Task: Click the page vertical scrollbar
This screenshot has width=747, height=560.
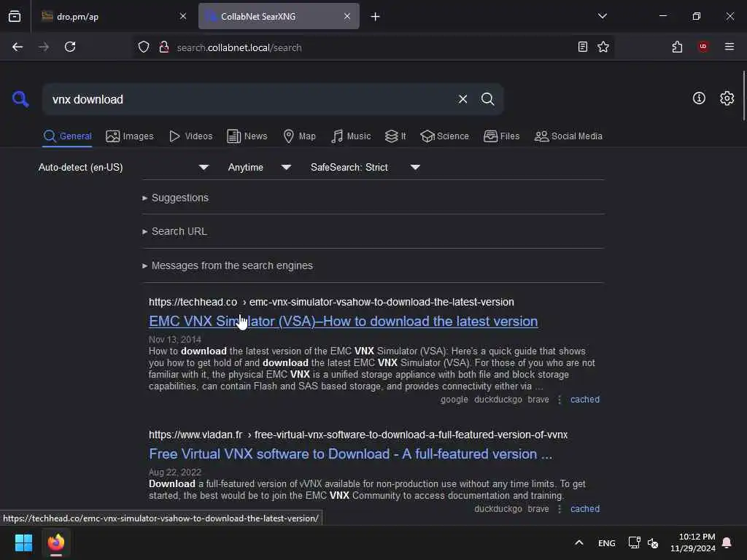Action: coord(743,96)
